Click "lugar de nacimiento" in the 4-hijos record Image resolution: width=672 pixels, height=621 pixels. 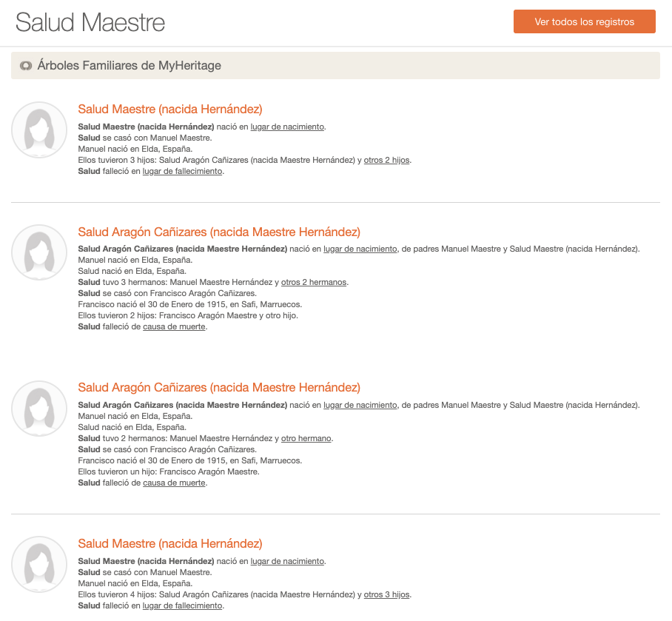point(287,561)
